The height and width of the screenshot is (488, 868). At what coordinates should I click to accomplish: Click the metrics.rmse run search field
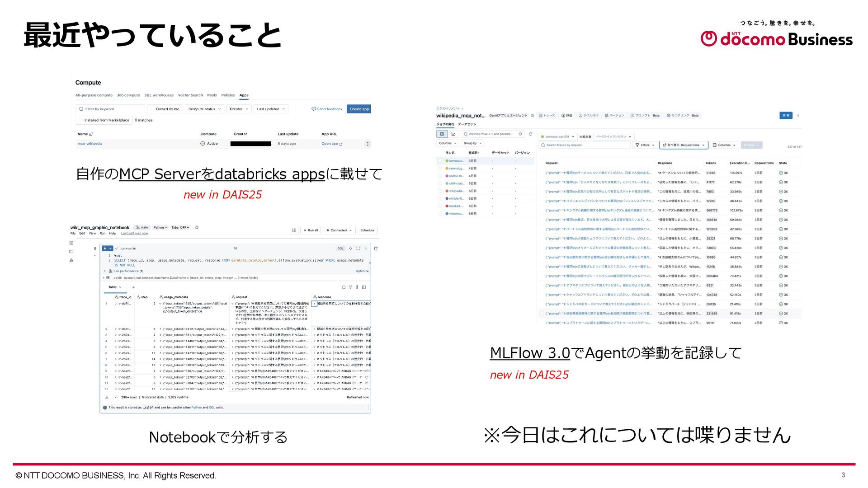click(493, 134)
